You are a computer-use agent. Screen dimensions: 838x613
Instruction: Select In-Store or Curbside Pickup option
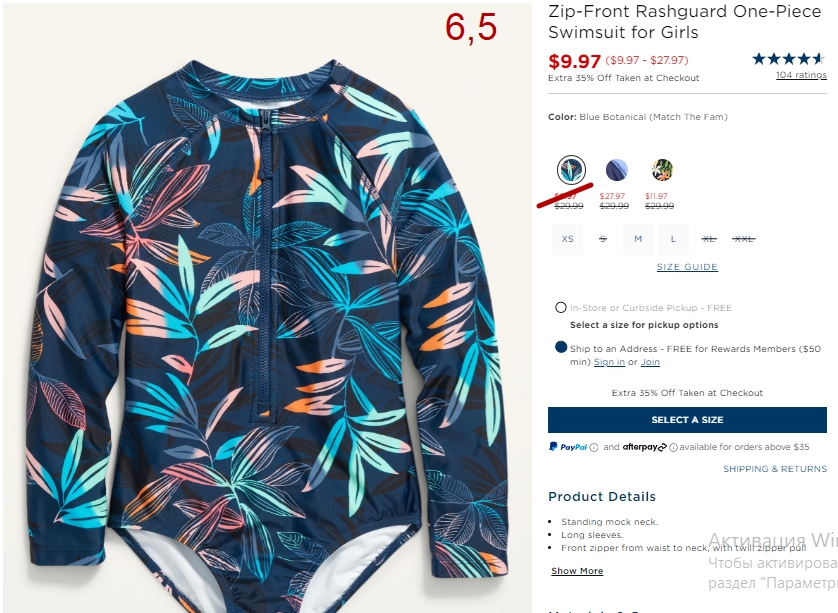pos(561,307)
